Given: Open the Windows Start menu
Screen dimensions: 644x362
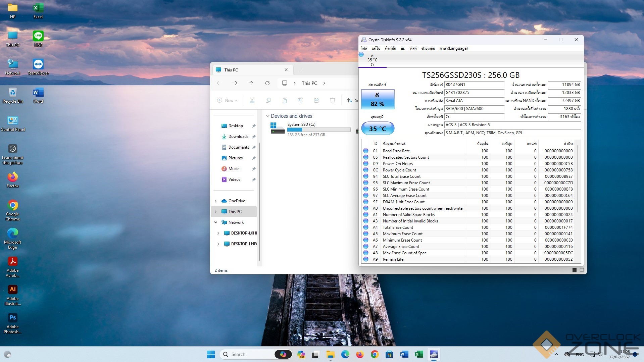Looking at the screenshot, I should (211, 354).
